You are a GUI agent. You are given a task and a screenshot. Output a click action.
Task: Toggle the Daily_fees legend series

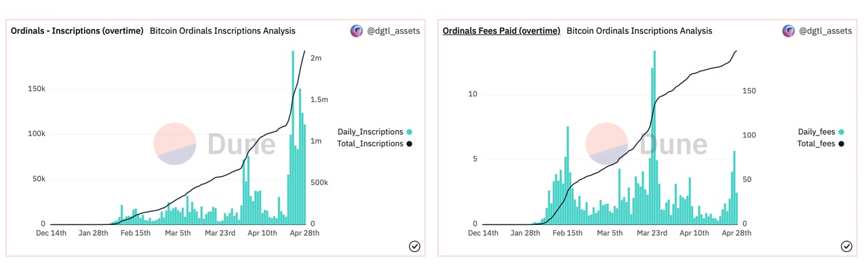(816, 132)
